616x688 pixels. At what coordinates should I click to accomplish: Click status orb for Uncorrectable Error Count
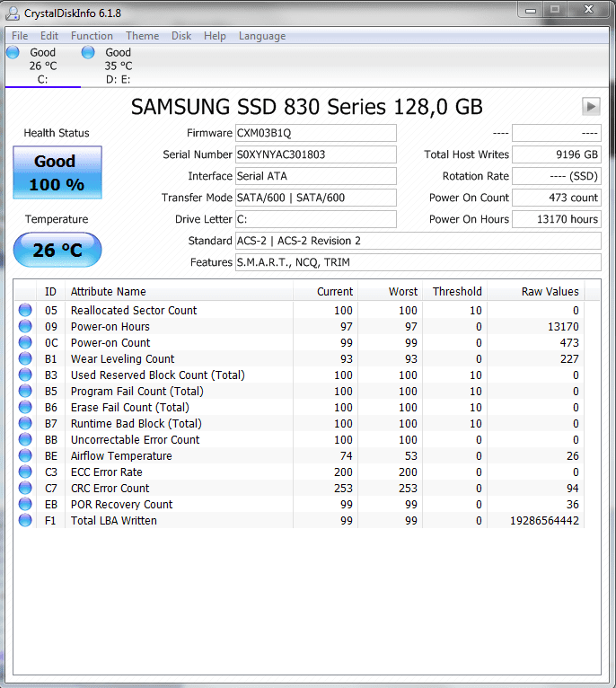click(25, 439)
